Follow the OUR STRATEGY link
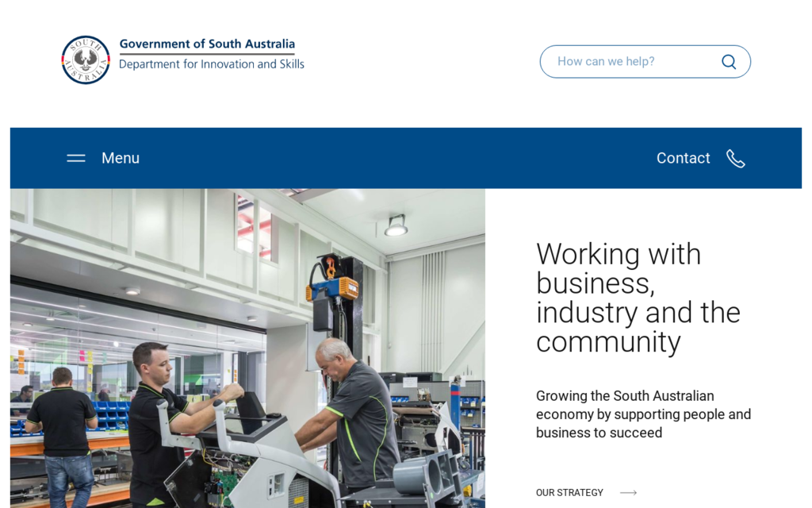812x508 pixels. coord(570,492)
